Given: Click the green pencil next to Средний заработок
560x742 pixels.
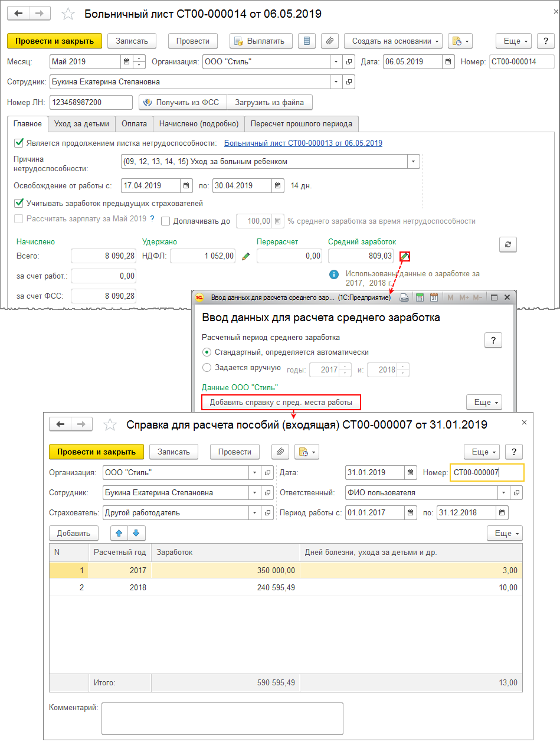Looking at the screenshot, I should tap(405, 256).
